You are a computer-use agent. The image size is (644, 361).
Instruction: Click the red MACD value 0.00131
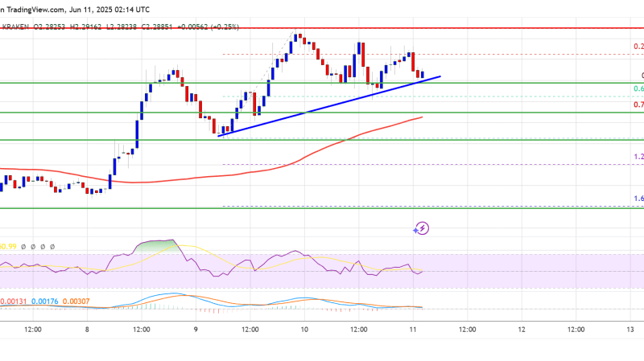pyautogui.click(x=13, y=302)
